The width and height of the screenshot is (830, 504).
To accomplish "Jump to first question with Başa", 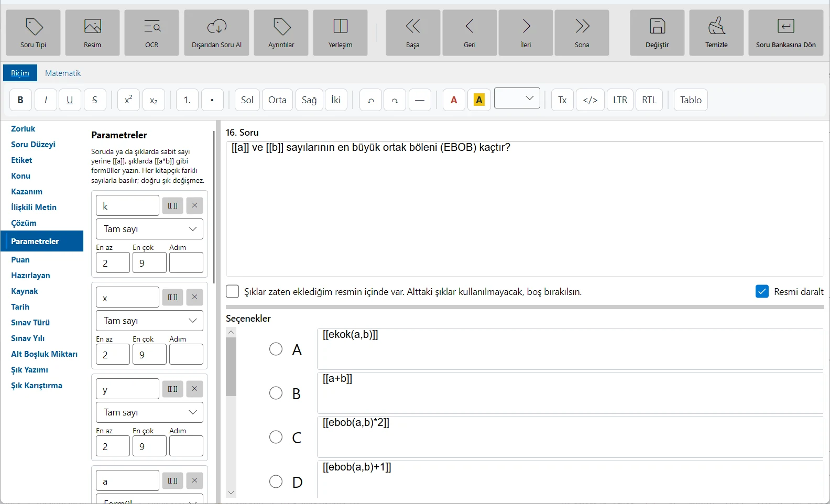I will click(x=413, y=32).
